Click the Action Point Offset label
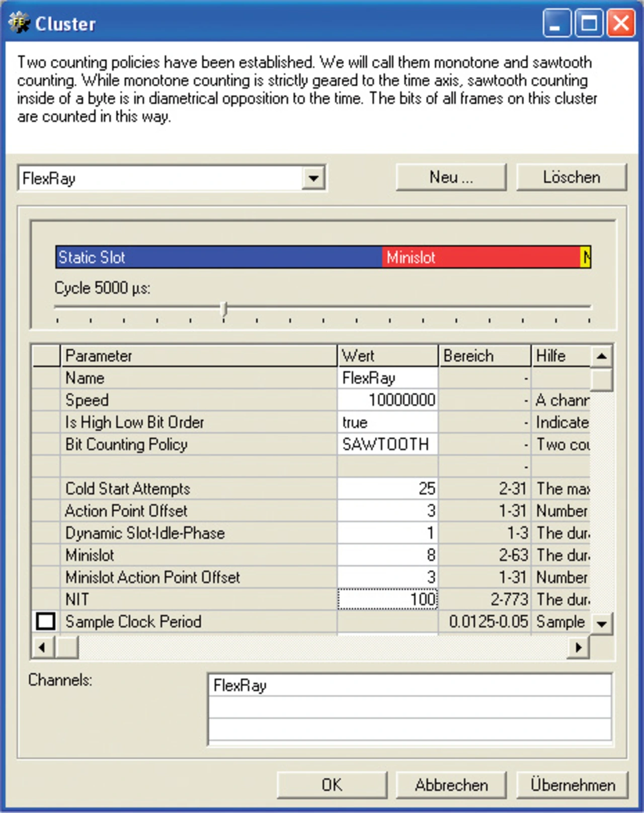 [x=126, y=511]
